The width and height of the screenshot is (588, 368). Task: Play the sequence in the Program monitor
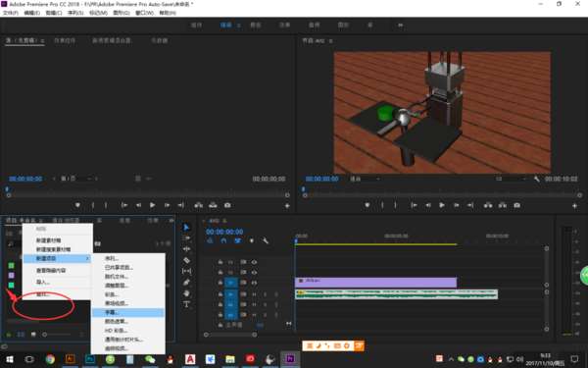click(442, 205)
